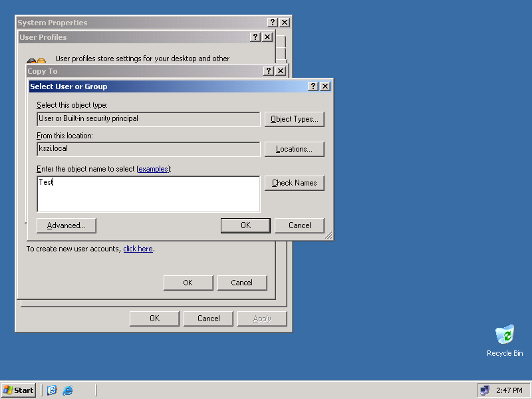Click the Locations button

[x=295, y=149]
